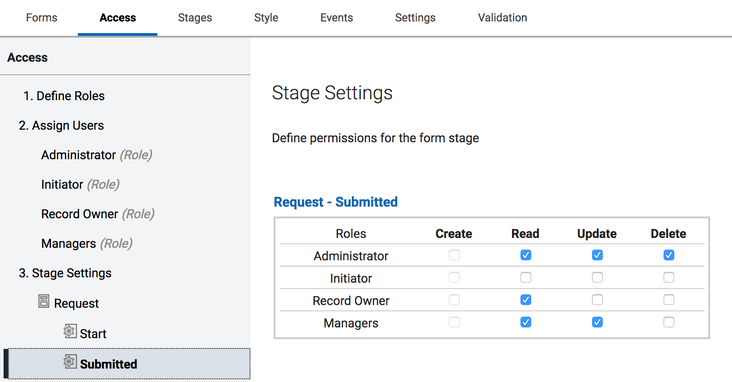This screenshot has width=732, height=382.
Task: Uncheck Record Owner Read permission
Action: pos(526,300)
